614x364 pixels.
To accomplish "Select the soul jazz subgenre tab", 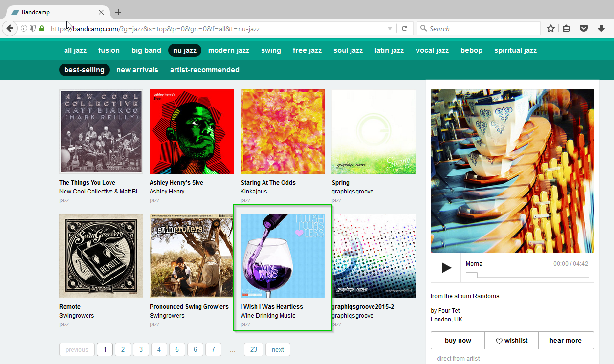I will (348, 50).
